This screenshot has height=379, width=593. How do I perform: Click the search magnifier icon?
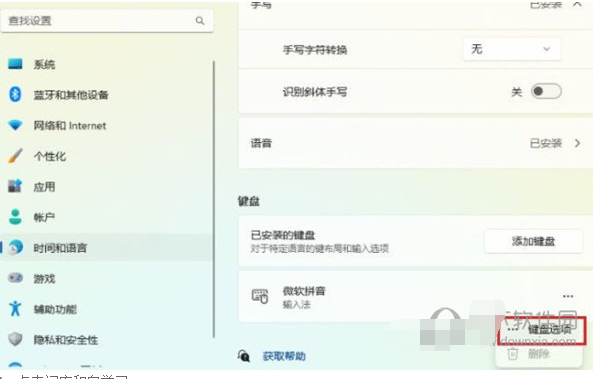pyautogui.click(x=200, y=20)
